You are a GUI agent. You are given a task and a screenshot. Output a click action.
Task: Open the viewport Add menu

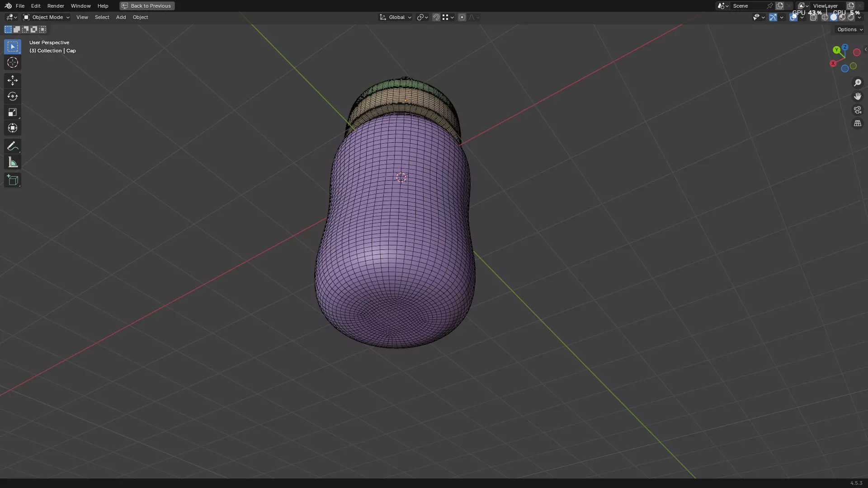pyautogui.click(x=121, y=17)
